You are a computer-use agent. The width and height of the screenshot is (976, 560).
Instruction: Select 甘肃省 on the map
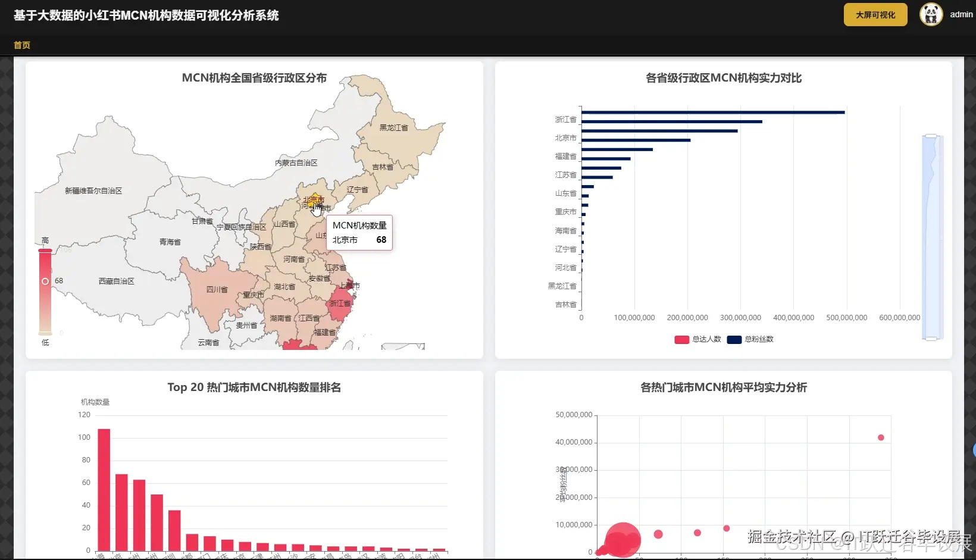(202, 221)
